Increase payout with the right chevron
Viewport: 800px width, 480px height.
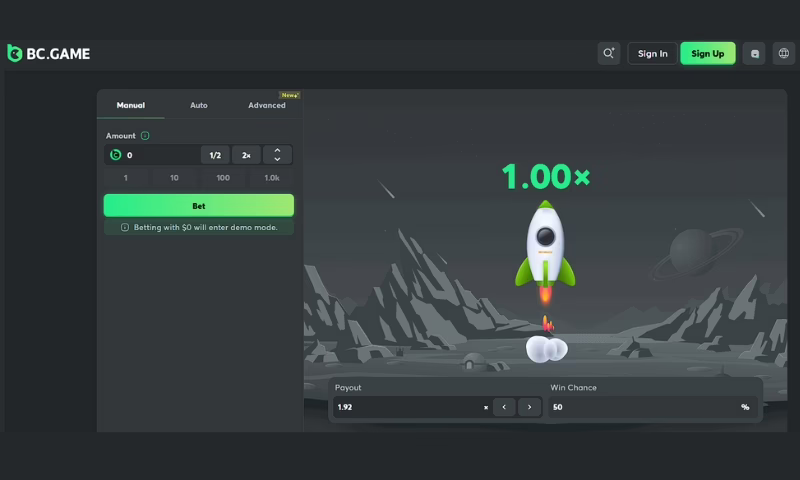[529, 407]
